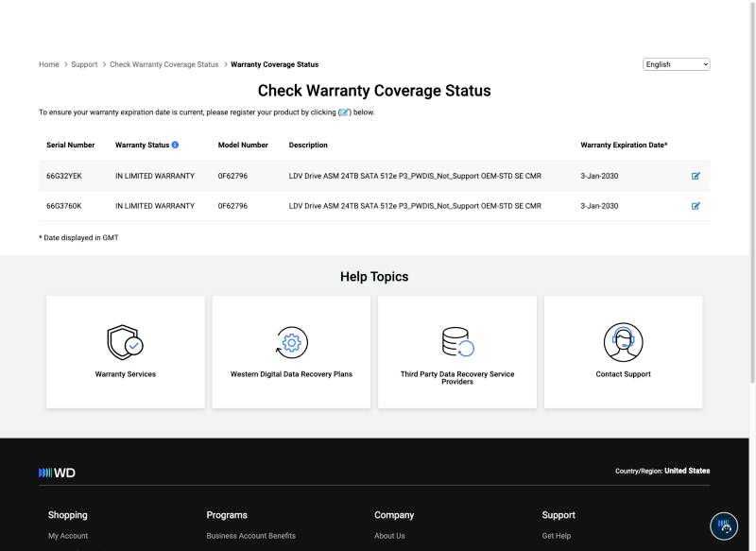Click the Help Topics heading
This screenshot has height=551, width=756.
(374, 277)
